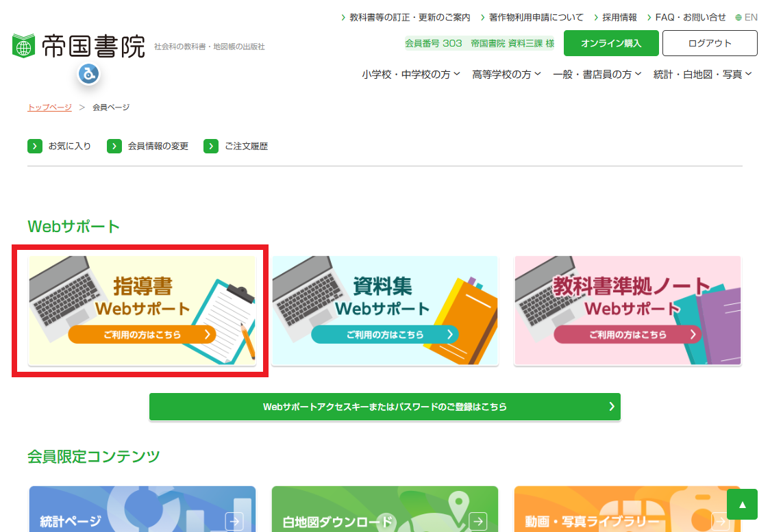The image size is (770, 532).
Task: Click the blue accessibility badge icon
Action: tap(88, 73)
